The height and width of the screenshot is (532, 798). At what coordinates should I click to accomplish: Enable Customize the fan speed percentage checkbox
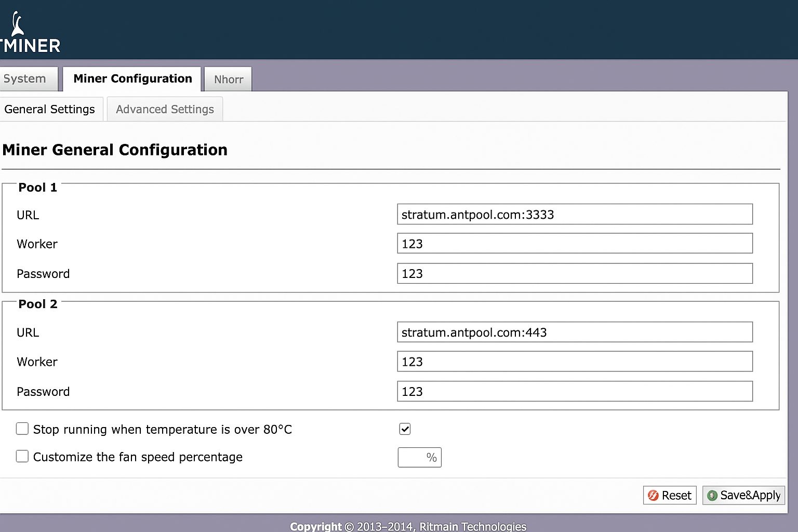[x=22, y=456]
